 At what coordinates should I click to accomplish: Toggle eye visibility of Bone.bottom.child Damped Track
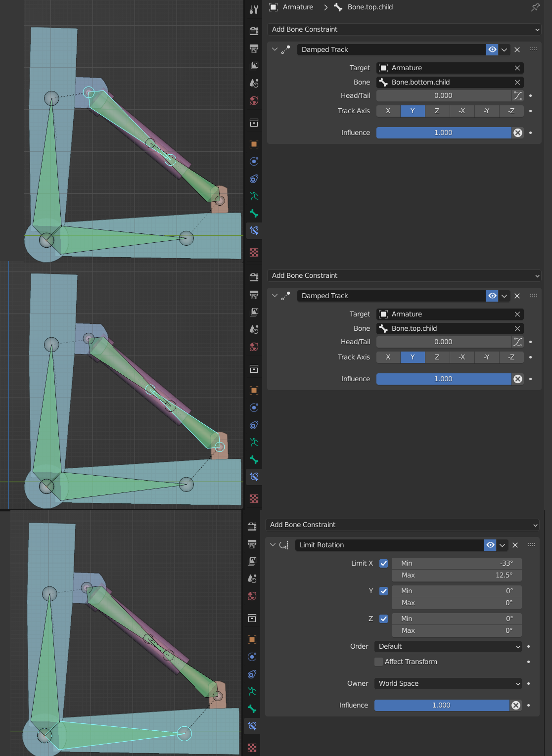[x=492, y=49]
